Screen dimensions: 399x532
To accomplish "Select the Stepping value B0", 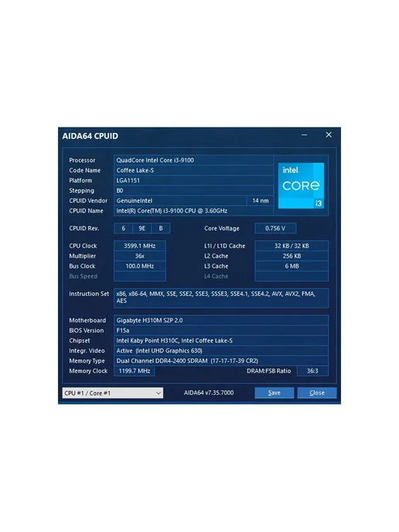I will (193, 191).
